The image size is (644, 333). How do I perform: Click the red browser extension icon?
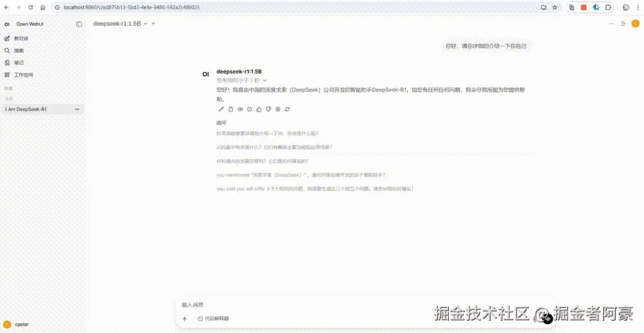pos(583,7)
